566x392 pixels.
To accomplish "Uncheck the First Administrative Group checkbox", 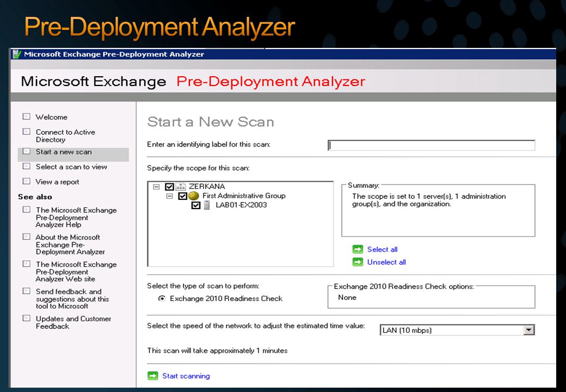I will [x=183, y=196].
